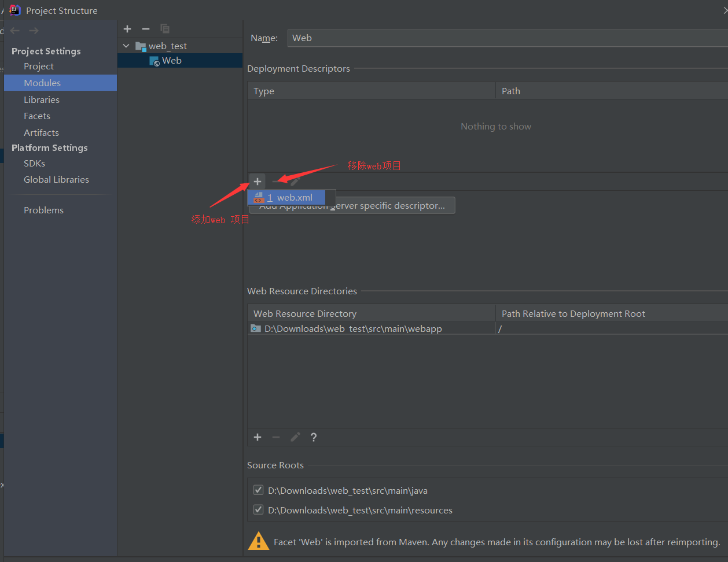
Task: Click the Maven import warning icon
Action: [258, 541]
